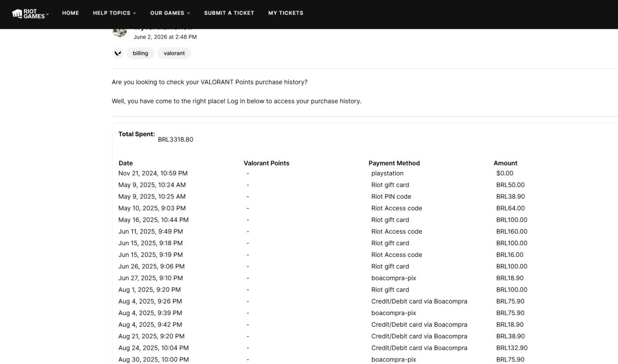Click the Riot gift card cell for Jun 26
The height and width of the screenshot is (364, 618).
click(x=390, y=266)
